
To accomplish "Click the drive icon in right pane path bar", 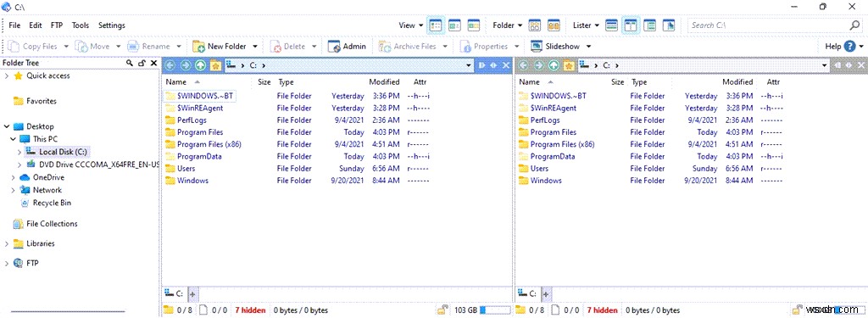I will click(x=585, y=65).
